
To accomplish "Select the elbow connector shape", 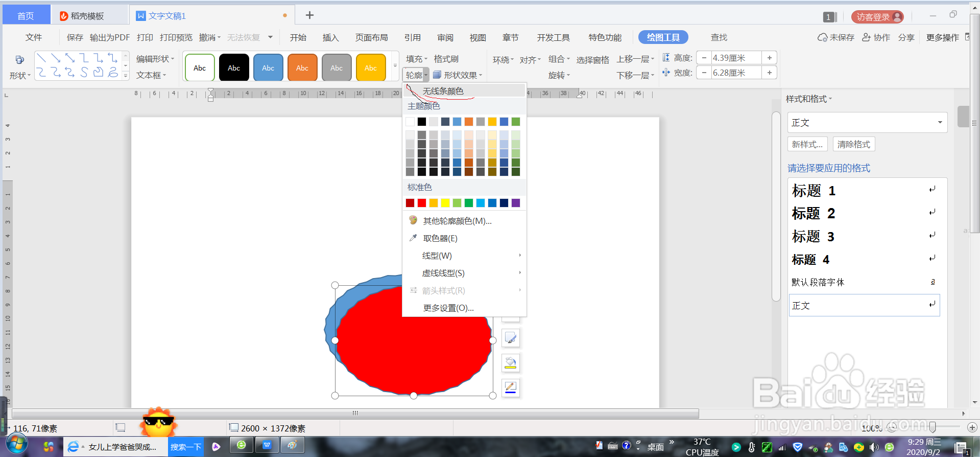I will [84, 58].
